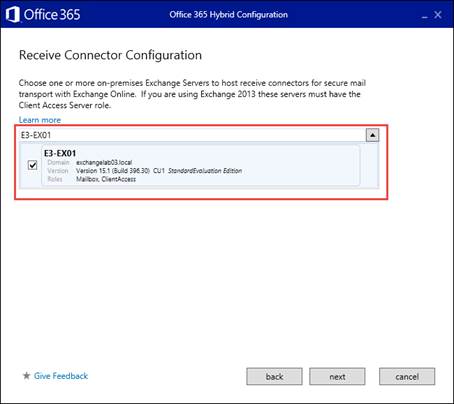The width and height of the screenshot is (454, 404).
Task: Uncheck the E3-EX01 server checkbox
Action: click(32, 165)
